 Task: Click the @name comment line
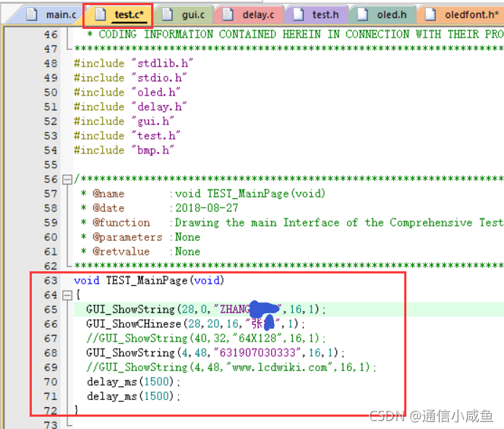tap(203, 194)
